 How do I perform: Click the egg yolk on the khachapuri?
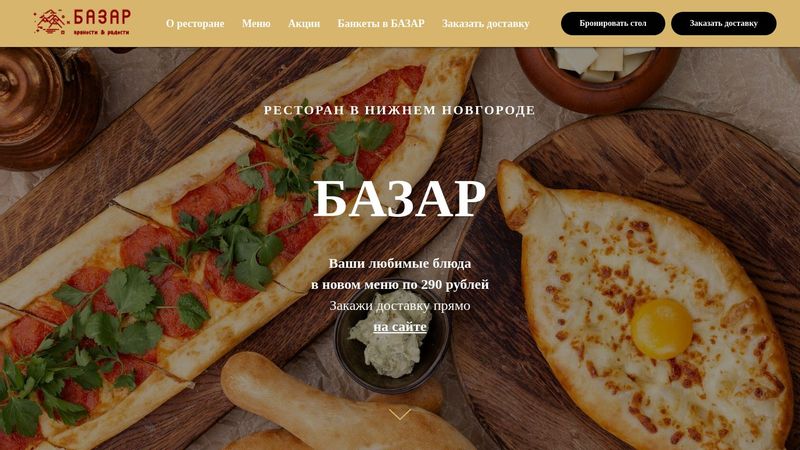(x=661, y=329)
